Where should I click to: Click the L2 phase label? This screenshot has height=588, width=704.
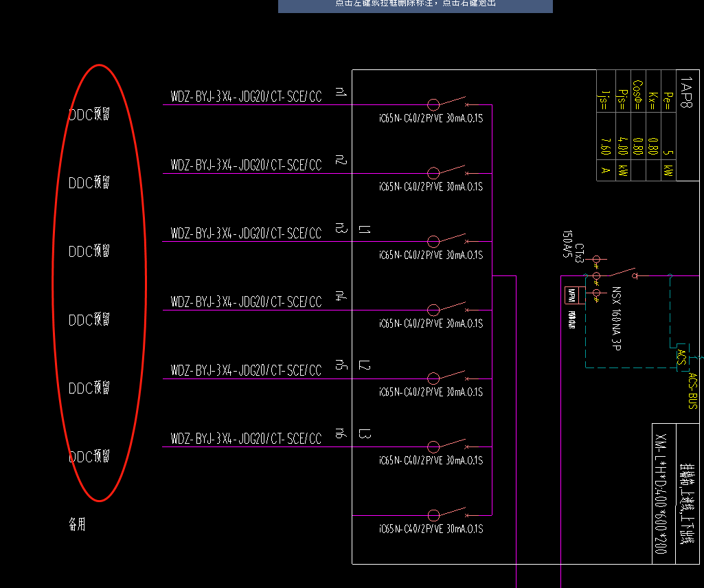(365, 365)
